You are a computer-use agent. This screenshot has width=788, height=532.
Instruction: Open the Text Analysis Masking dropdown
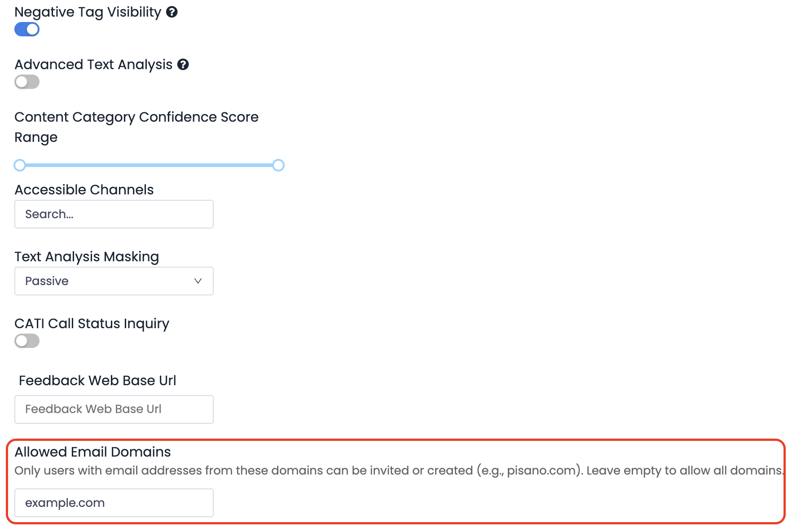[x=114, y=281]
